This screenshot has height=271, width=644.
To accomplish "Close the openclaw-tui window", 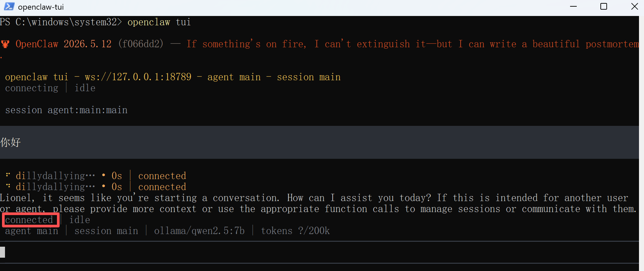I will coord(635,6).
